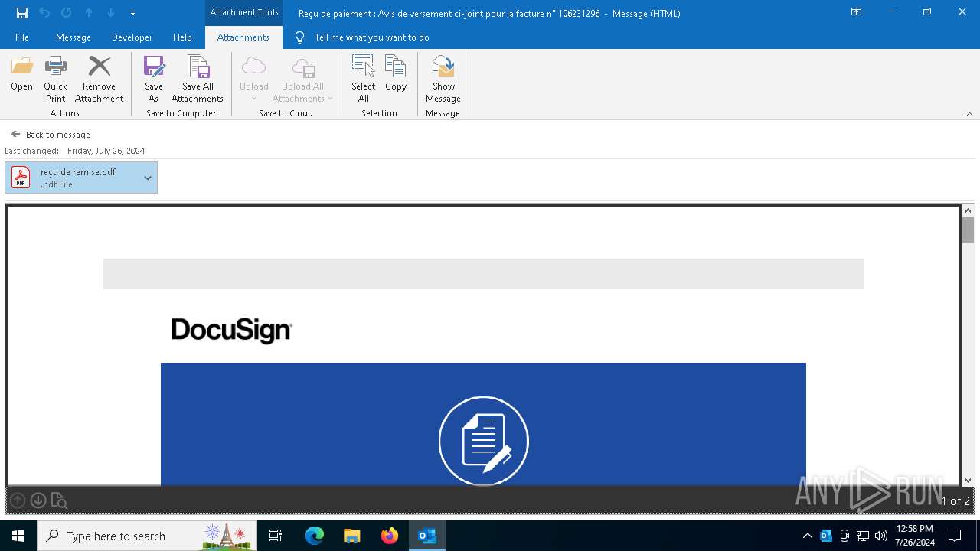Click find icon in PDF preview bar
The width and height of the screenshot is (980, 551).
coord(59,500)
